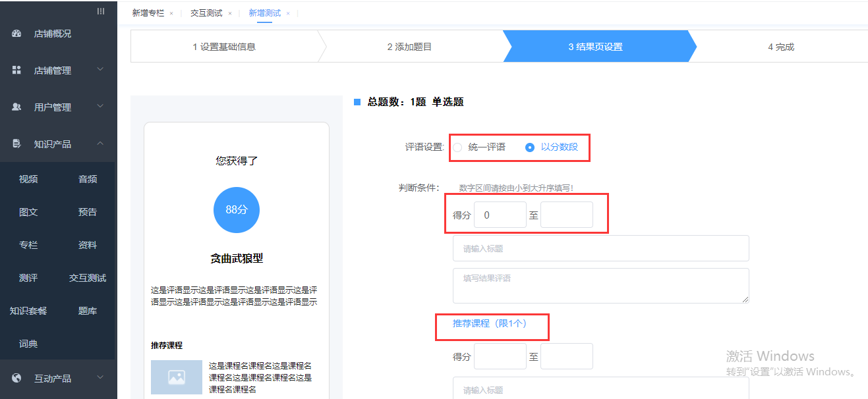Click the 互动产品 globe icon
Screen dimensions: 868x399
(x=17, y=378)
